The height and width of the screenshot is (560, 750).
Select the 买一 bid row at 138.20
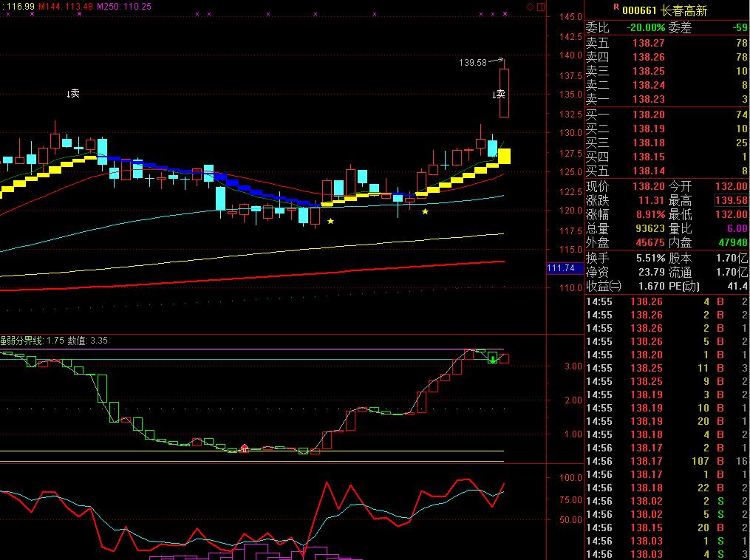tap(667, 115)
